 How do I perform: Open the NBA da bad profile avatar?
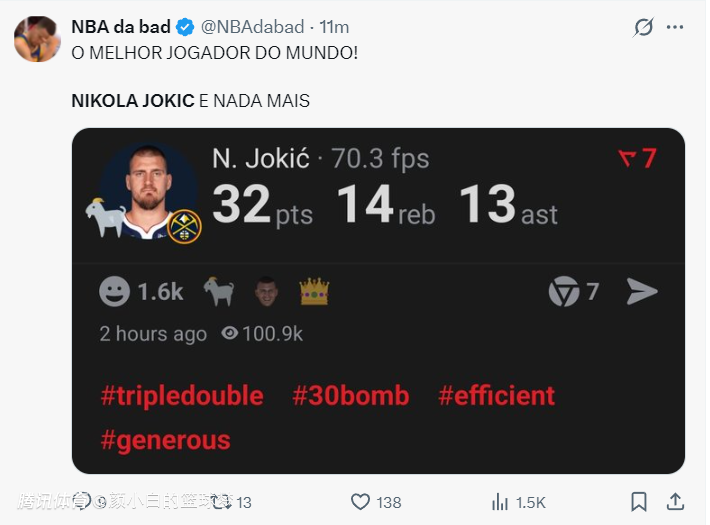coord(37,39)
